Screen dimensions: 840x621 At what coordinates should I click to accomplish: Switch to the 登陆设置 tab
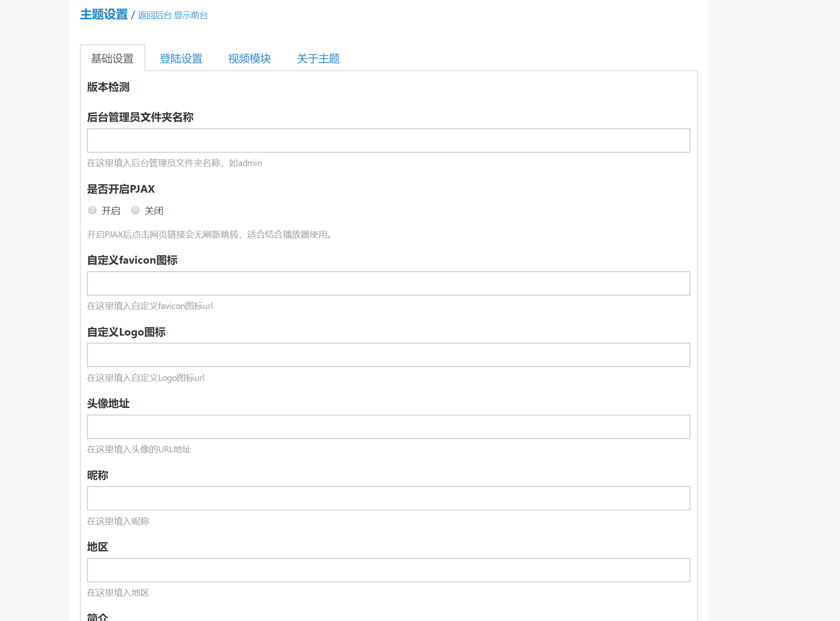tap(181, 59)
